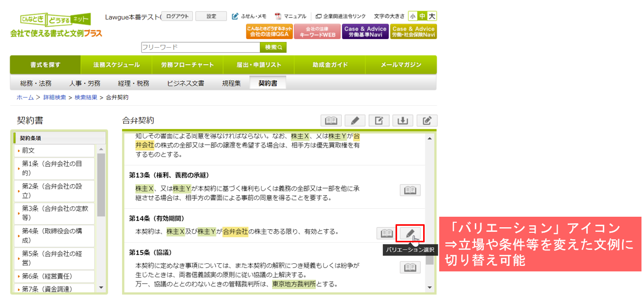Click the download icon in the 合弁契約 toolbar
This screenshot has width=644, height=300.
(x=403, y=120)
